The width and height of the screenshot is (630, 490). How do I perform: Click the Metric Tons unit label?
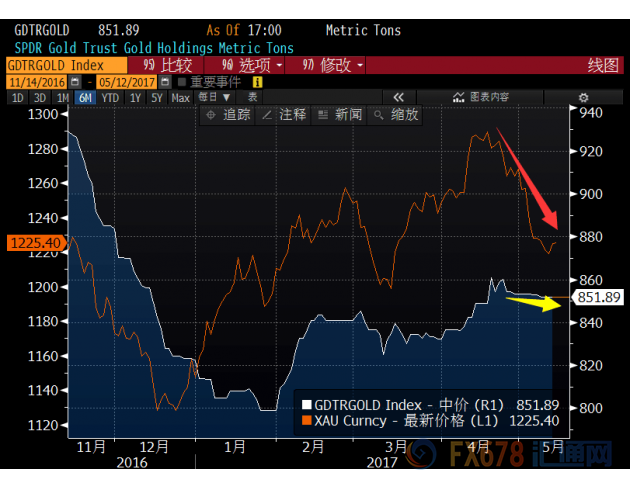point(363,30)
